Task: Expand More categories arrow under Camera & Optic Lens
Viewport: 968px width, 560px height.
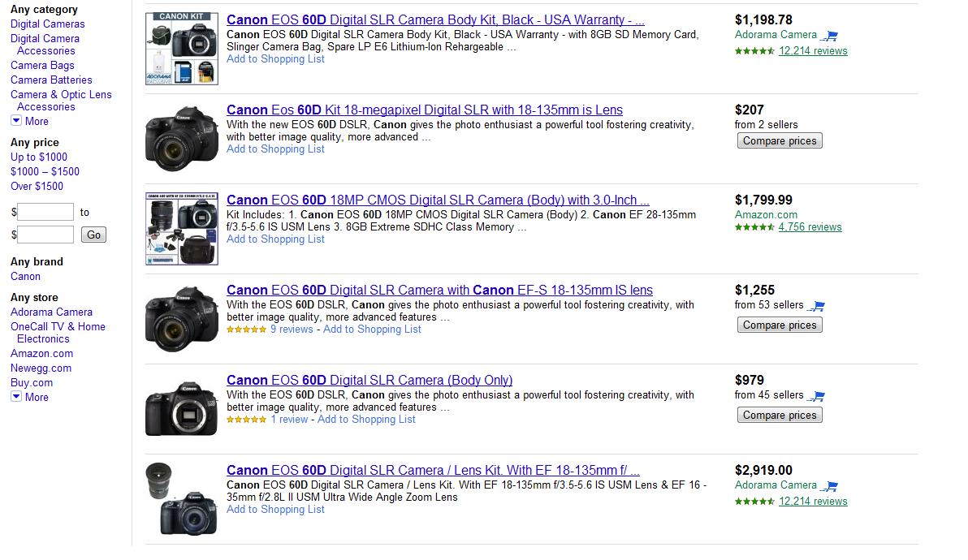Action: click(16, 121)
